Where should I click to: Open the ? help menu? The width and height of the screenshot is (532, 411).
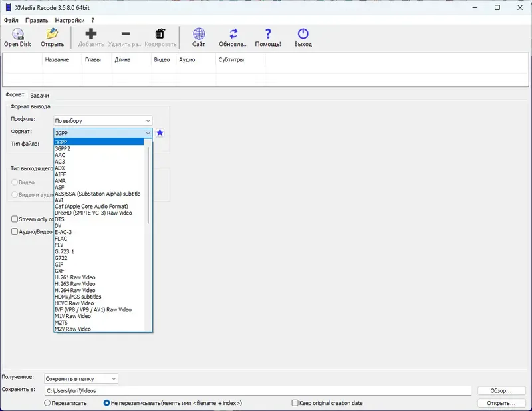point(93,21)
